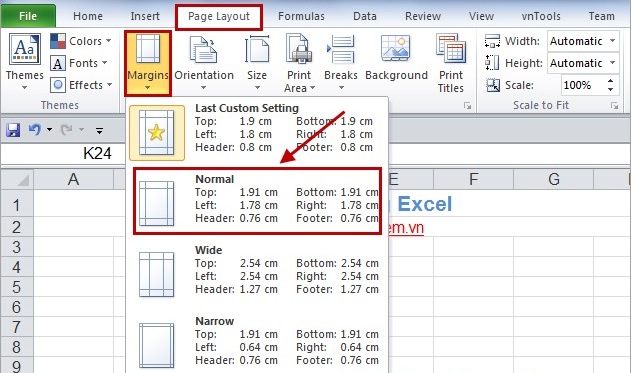Open the Team tab
The height and width of the screenshot is (373, 633).
[x=602, y=16]
